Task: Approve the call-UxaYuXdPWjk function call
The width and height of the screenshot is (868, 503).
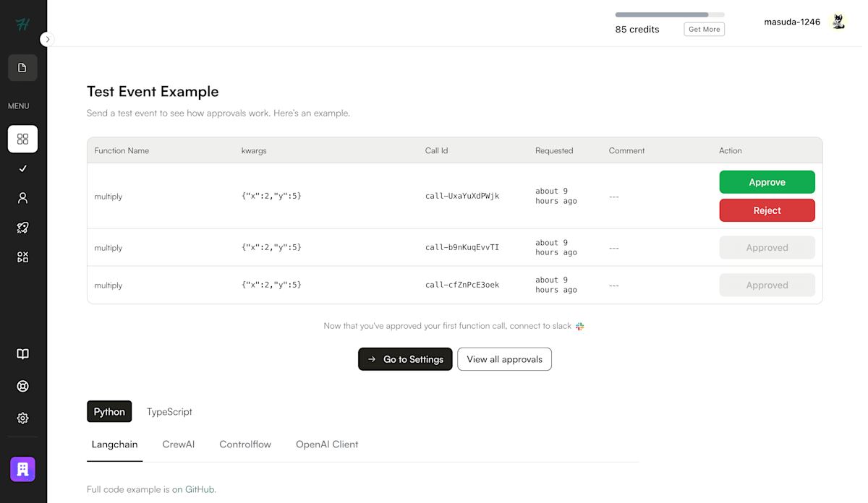Action: point(767,182)
